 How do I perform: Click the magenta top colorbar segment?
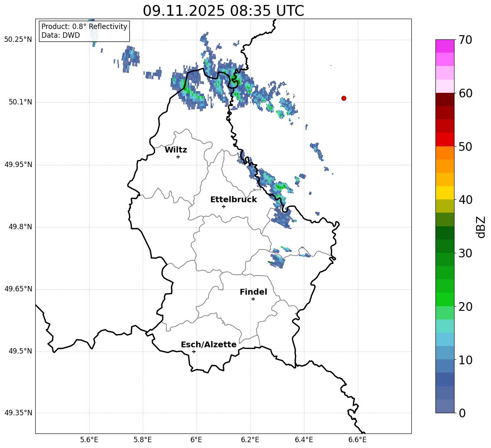[445, 46]
